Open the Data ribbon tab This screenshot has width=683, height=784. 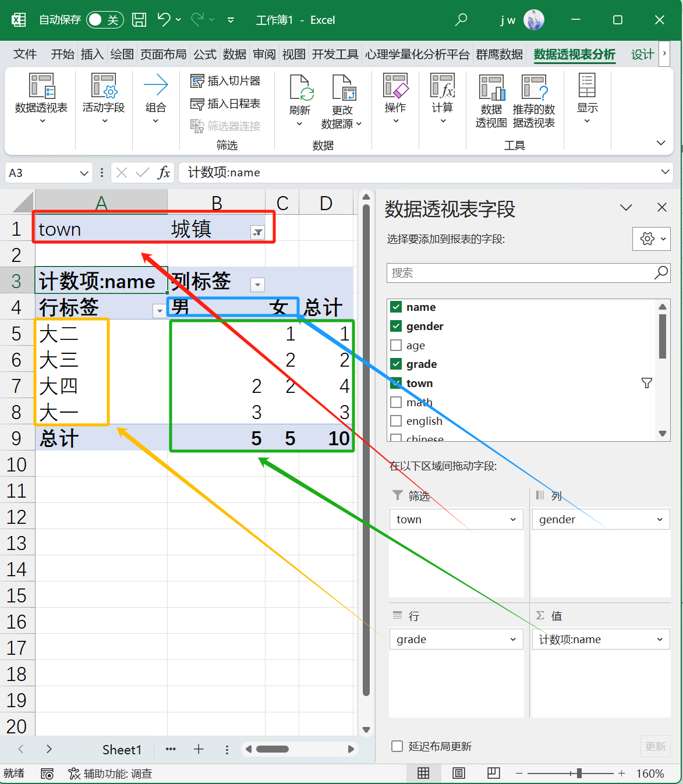[233, 54]
